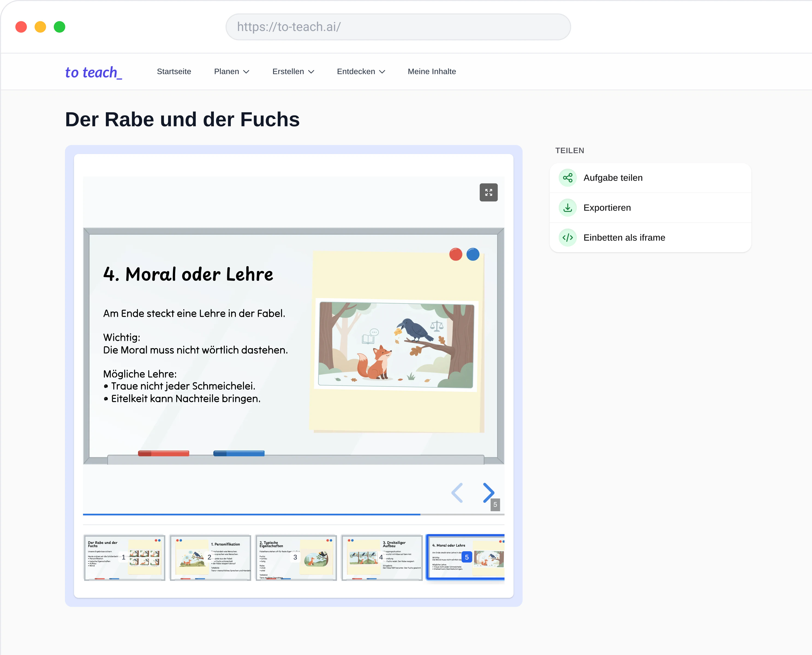Open fullscreen view of the slide
The width and height of the screenshot is (812, 655).
(488, 192)
